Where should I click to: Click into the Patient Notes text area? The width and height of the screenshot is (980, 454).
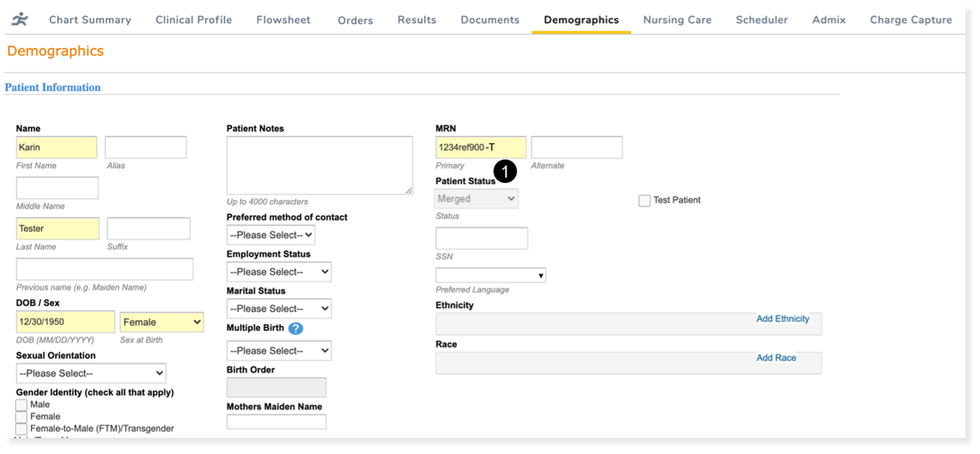pos(319,165)
